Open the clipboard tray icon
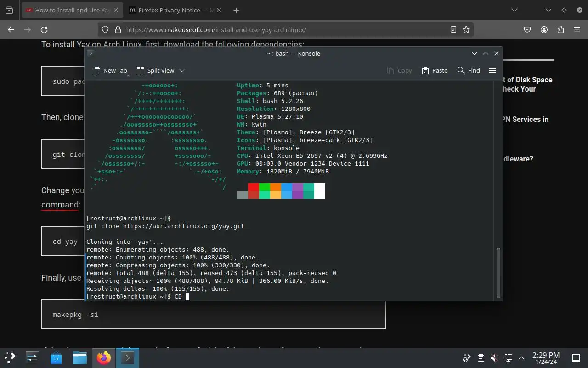588x368 pixels. click(x=481, y=358)
